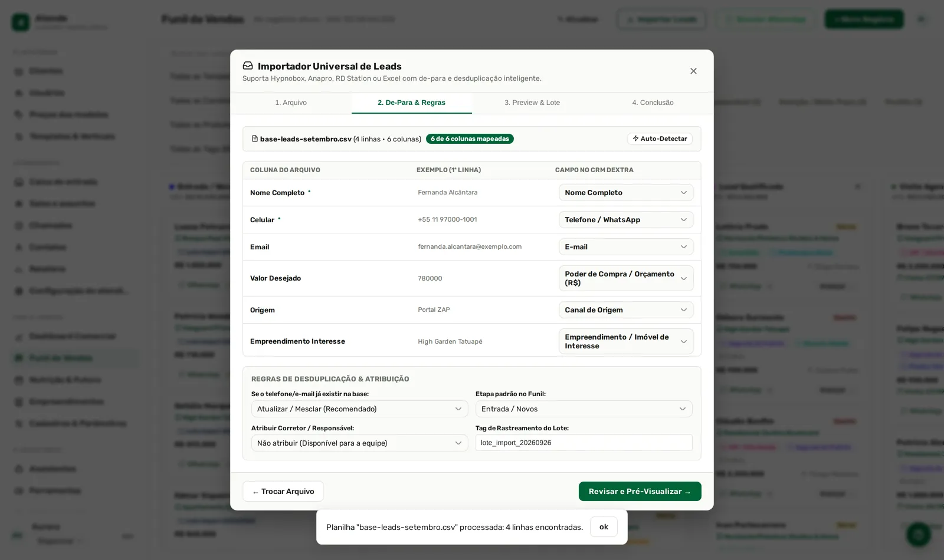Viewport: 944px width, 560px height.
Task: Open the Não atribuir corretor dropdown
Action: tap(359, 443)
